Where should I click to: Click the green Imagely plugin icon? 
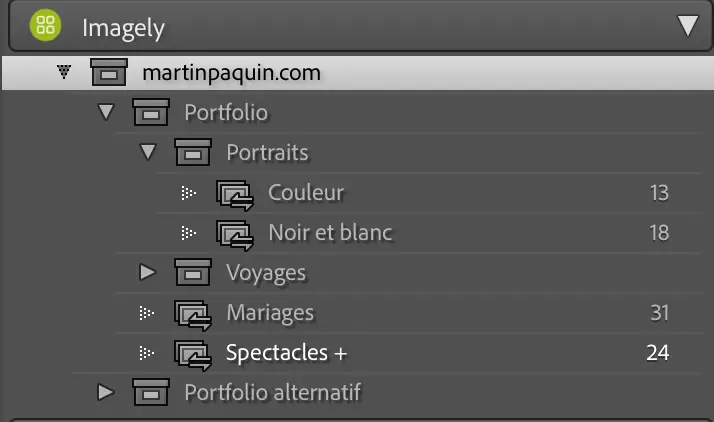(46, 26)
